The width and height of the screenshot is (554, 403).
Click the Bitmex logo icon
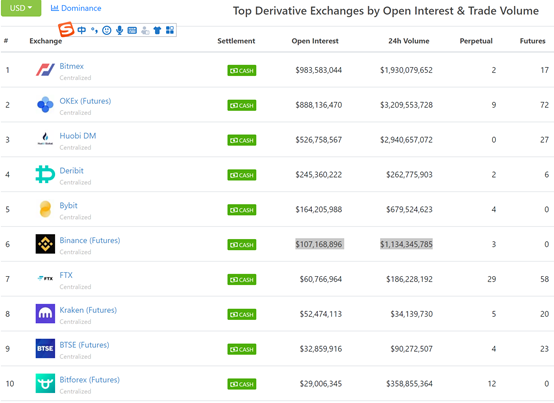coord(45,70)
